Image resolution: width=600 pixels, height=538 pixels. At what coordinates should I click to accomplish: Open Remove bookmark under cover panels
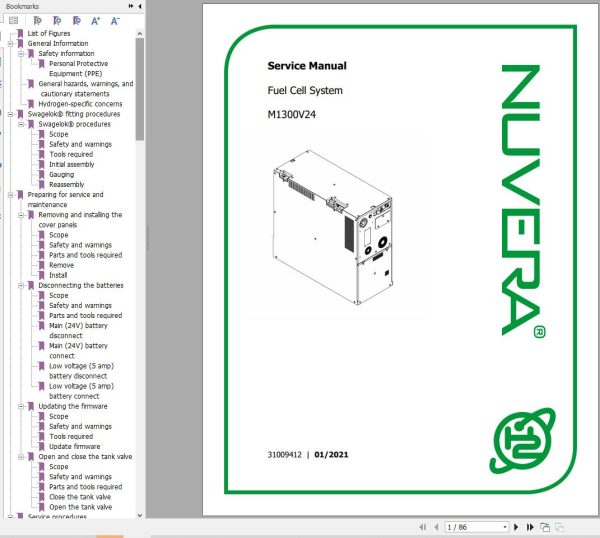tap(61, 265)
